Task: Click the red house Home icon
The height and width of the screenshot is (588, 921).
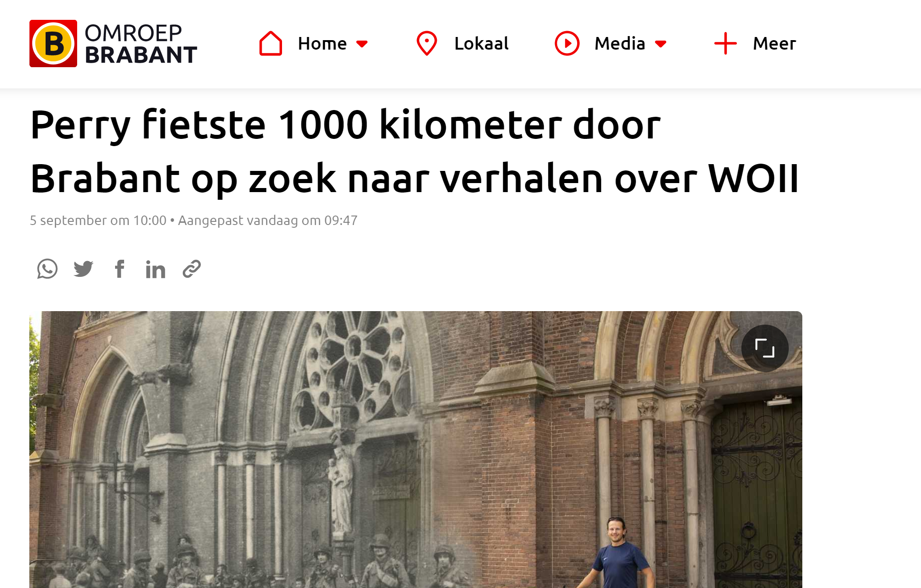Action: [x=271, y=44]
